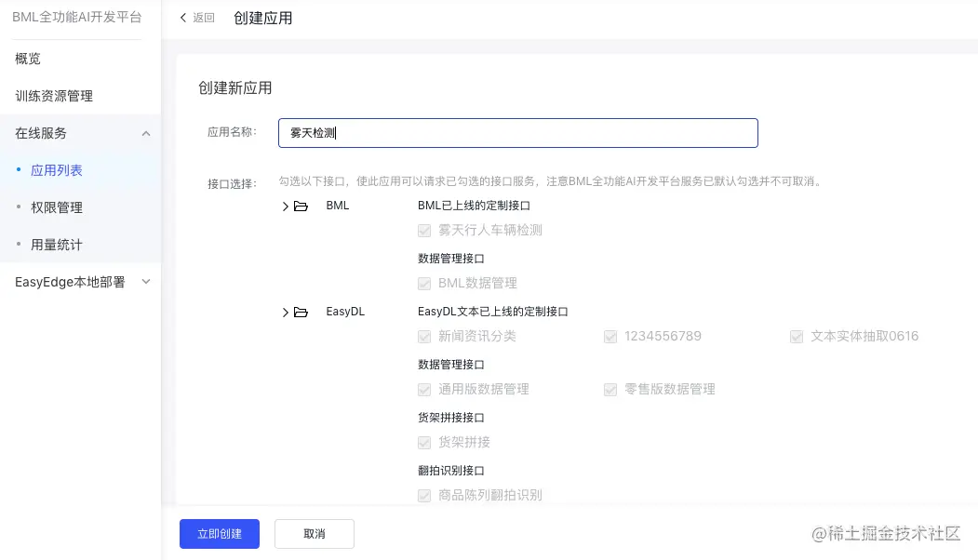
Task: Toggle the 新闻资讯分类 checkbox
Action: pos(424,337)
